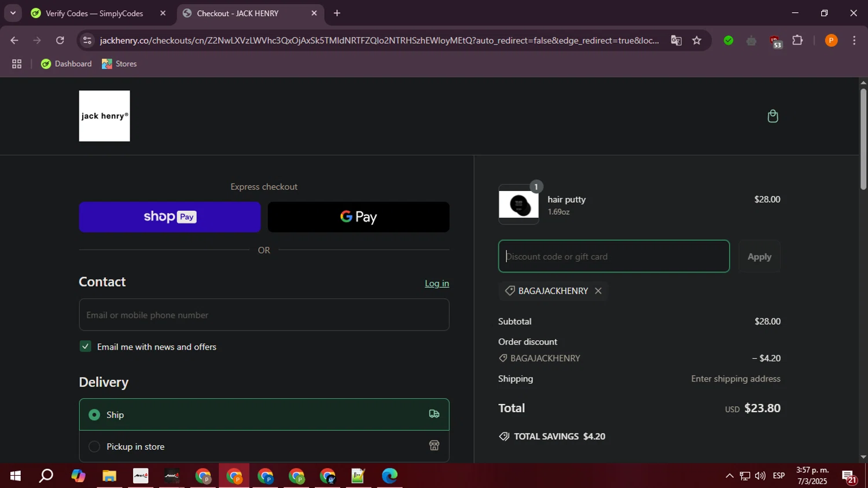The width and height of the screenshot is (868, 488).
Task: Click the Shop Pay express checkout button
Action: point(170,217)
